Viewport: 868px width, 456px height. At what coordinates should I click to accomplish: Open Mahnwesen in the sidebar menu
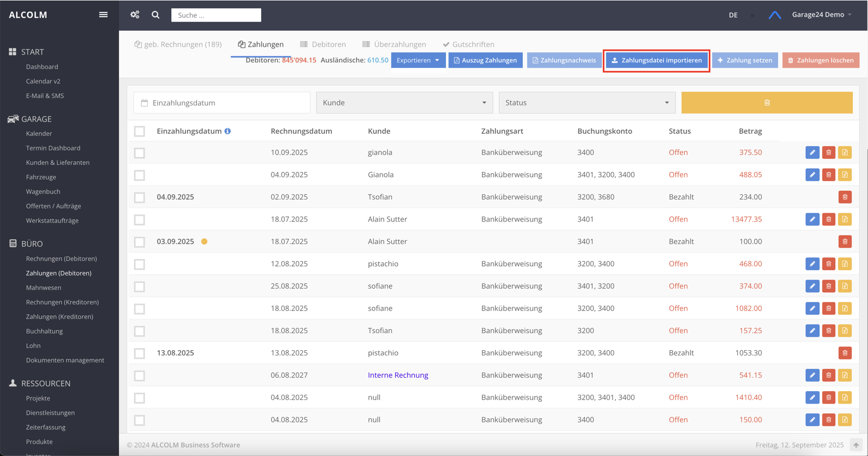point(44,287)
